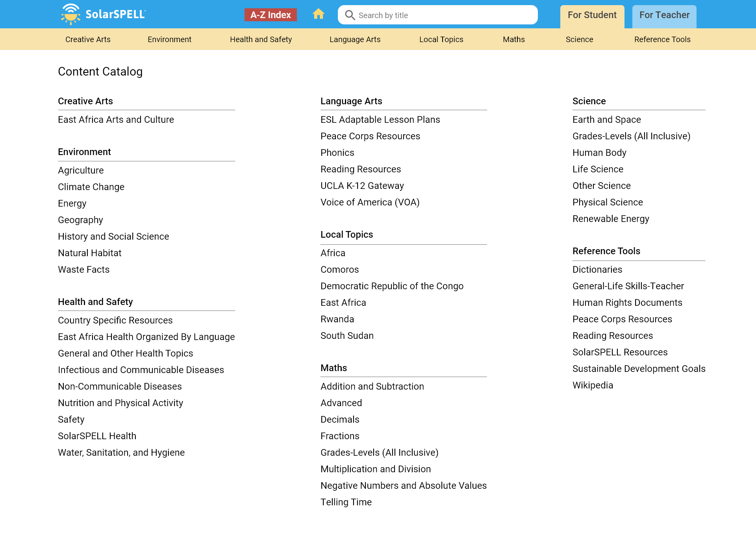Image resolution: width=756 pixels, height=549 pixels.
Task: Open General and Other Health Topics
Action: [125, 353]
